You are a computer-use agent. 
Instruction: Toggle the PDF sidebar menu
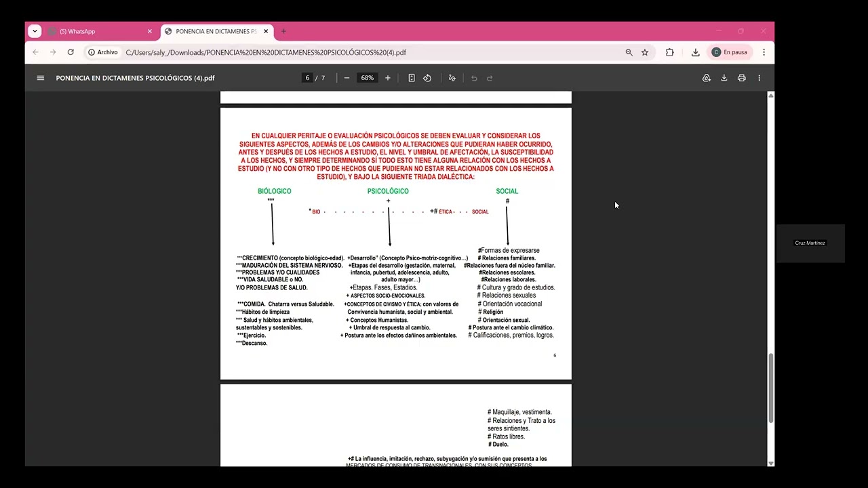[41, 78]
